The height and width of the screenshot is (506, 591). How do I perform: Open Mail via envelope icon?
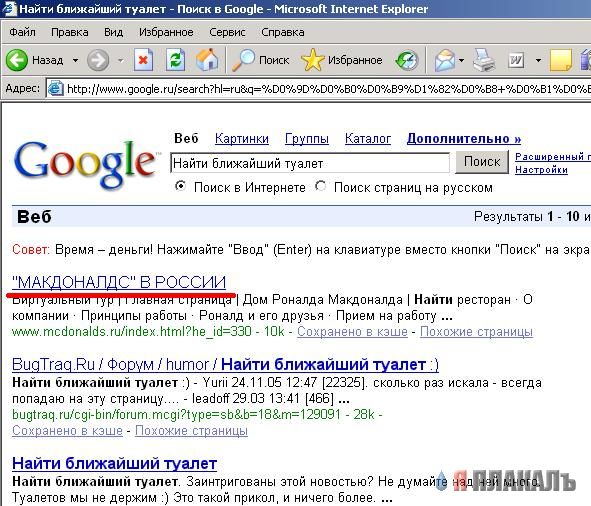click(444, 60)
